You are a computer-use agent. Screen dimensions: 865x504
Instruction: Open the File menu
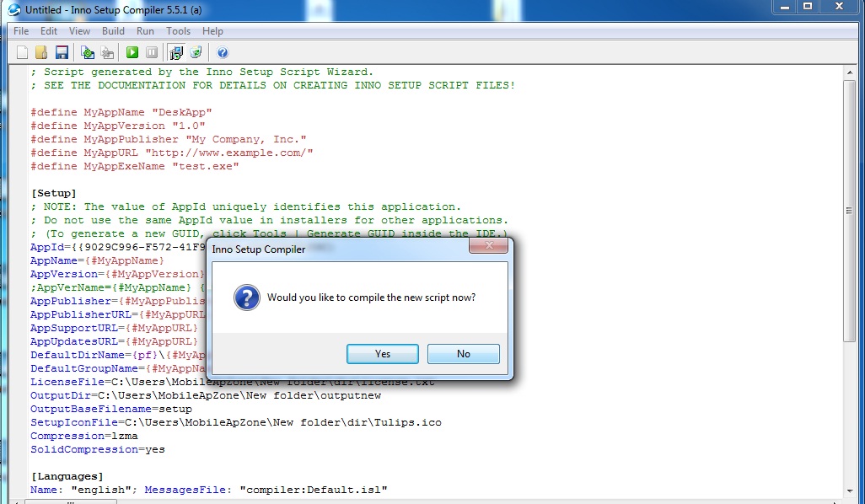click(21, 31)
